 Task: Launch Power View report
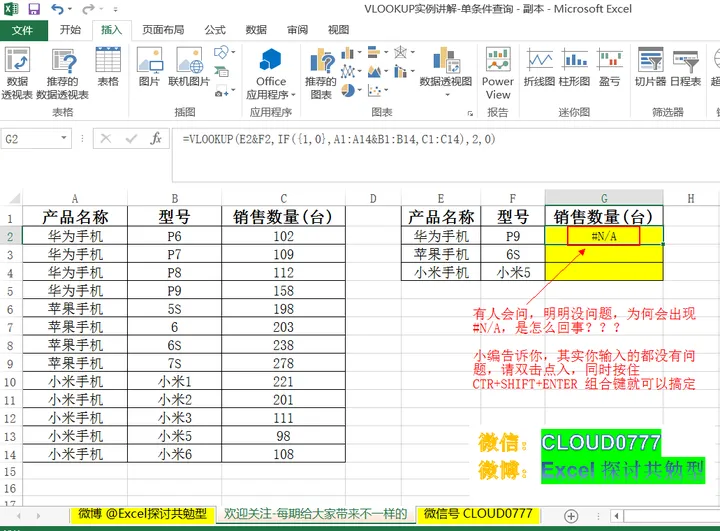(498, 73)
